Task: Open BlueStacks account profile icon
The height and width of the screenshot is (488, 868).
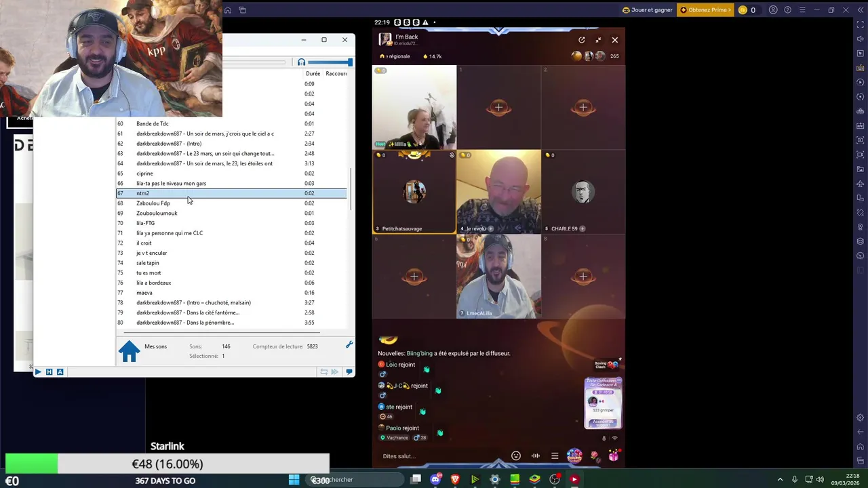Action: [x=773, y=10]
